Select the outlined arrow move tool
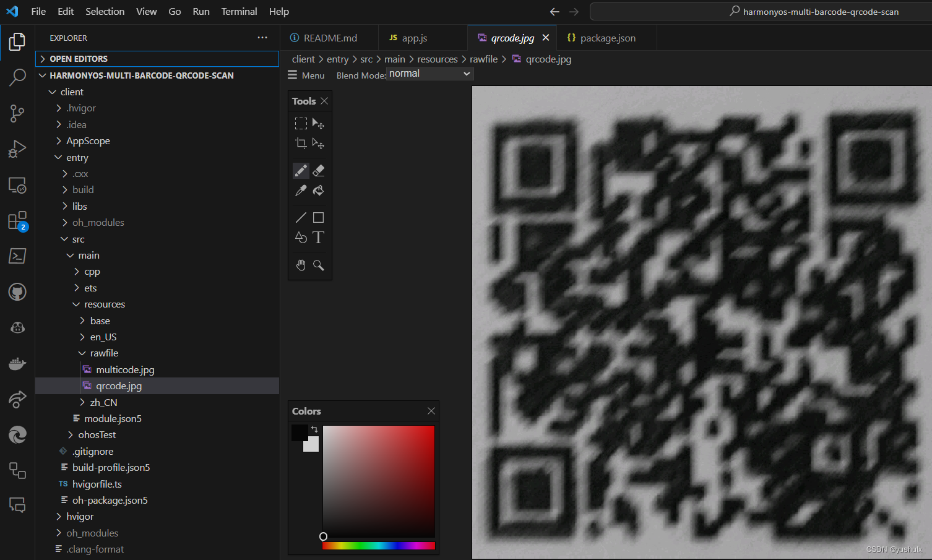932x560 pixels. coord(318,144)
